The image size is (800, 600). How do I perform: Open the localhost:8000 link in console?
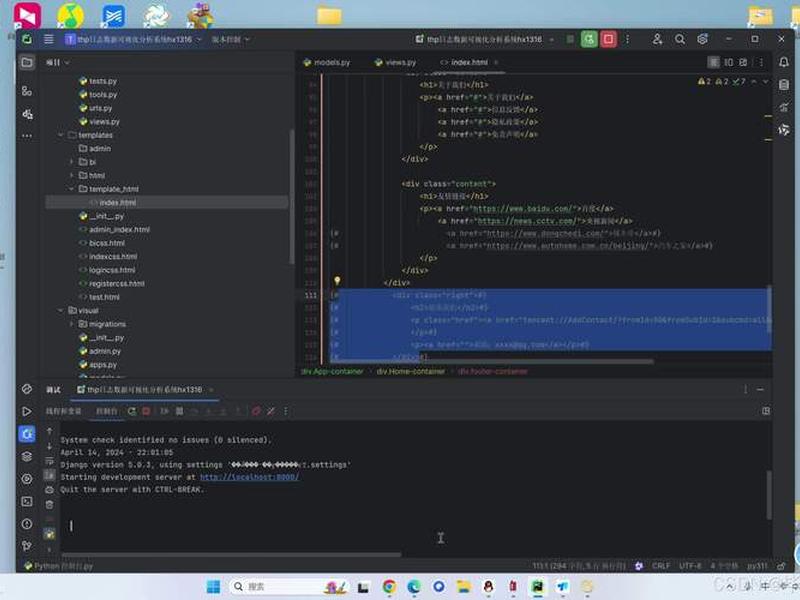tap(249, 477)
